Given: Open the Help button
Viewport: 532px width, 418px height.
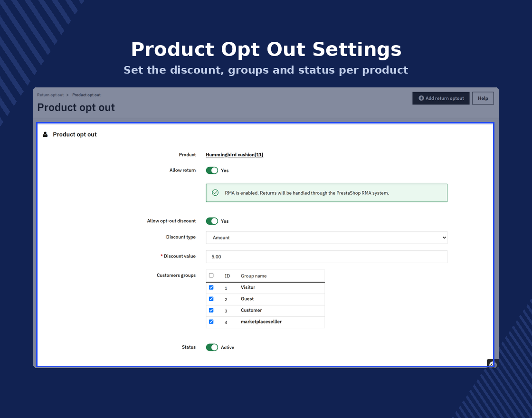Looking at the screenshot, I should [483, 98].
